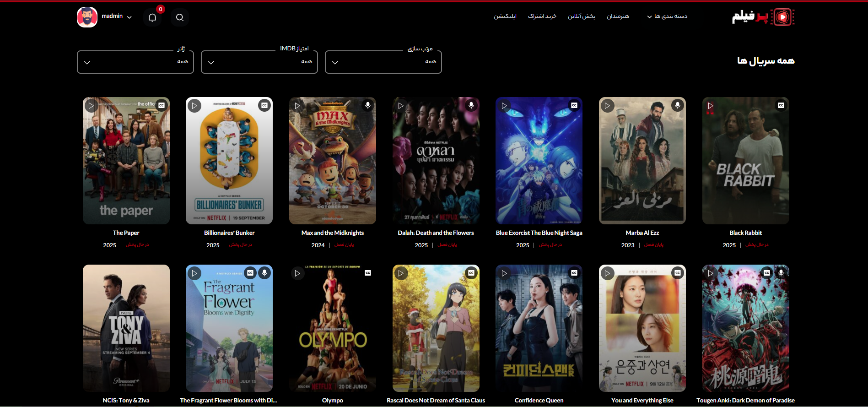Viewport: 868px width, 407px height.
Task: Open the search icon in header
Action: tap(180, 17)
